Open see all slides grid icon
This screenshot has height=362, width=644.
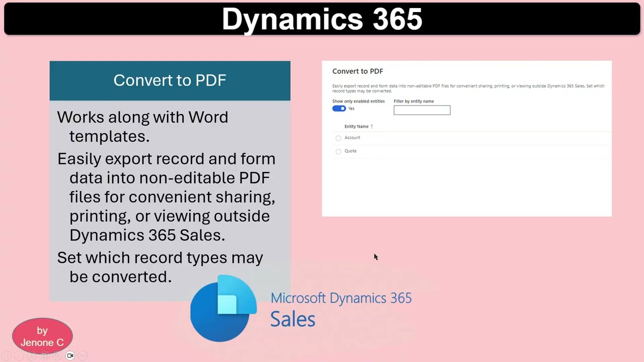pos(44,355)
